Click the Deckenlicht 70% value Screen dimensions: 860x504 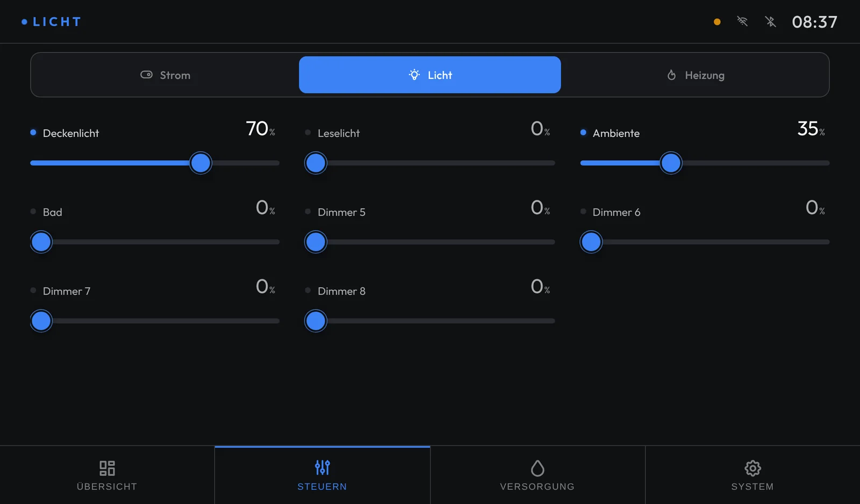tap(261, 128)
